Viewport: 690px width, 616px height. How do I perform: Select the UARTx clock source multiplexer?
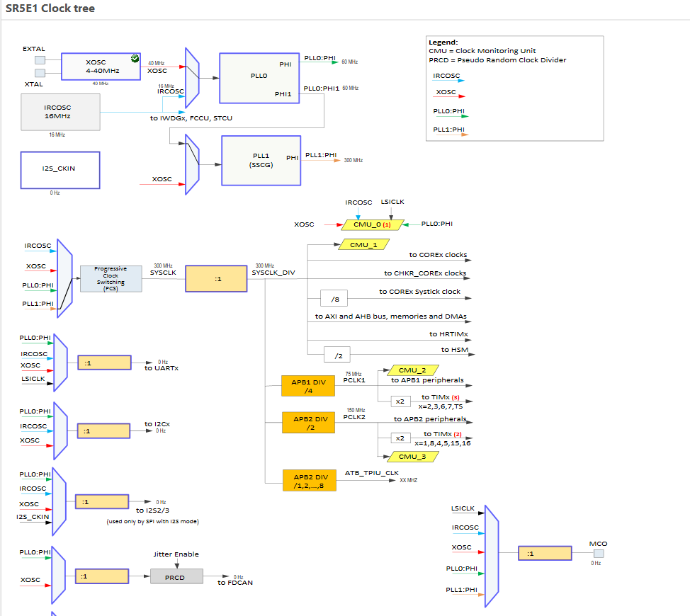coord(61,363)
